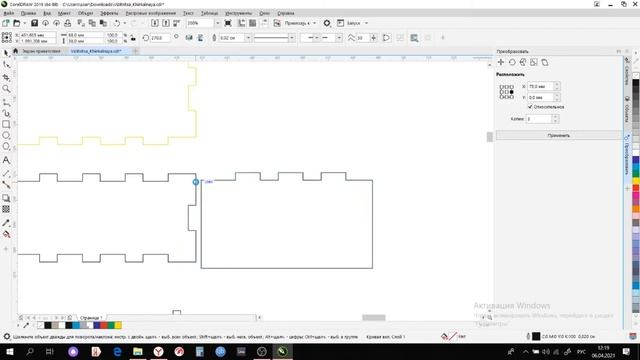Open the start arrowhead dropdown
Image resolution: width=640 pixels, height=360 pixels.
point(316,38)
